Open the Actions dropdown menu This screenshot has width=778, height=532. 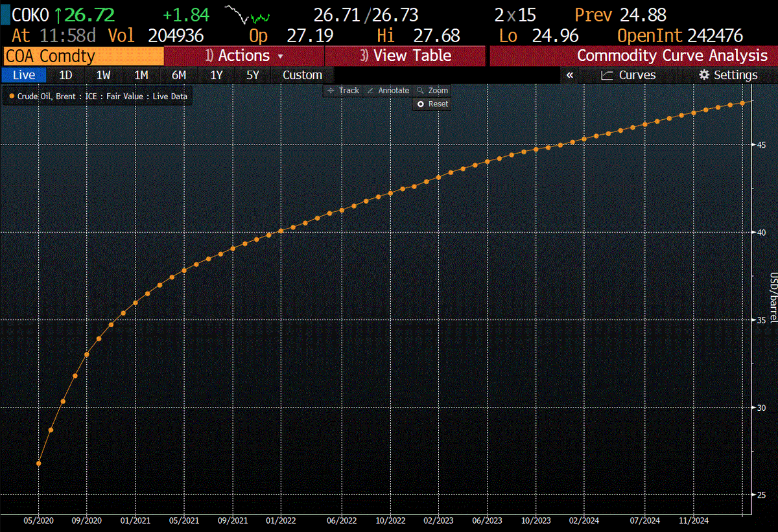[x=244, y=56]
